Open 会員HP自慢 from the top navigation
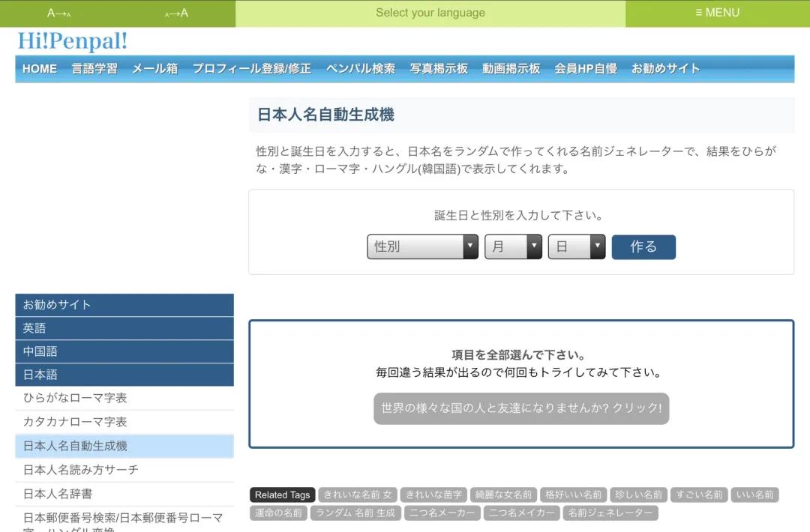 [x=585, y=68]
